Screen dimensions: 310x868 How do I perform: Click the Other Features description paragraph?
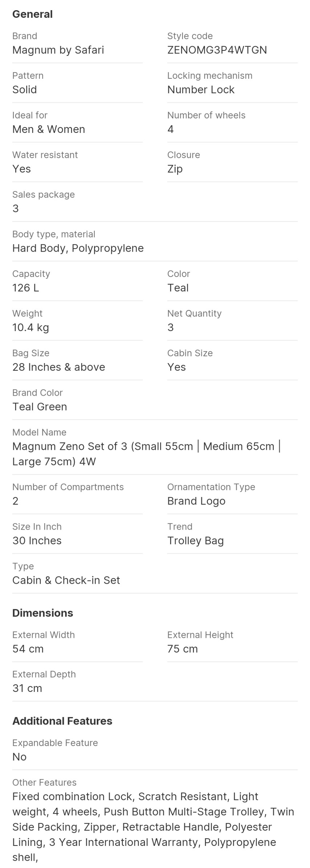153,827
